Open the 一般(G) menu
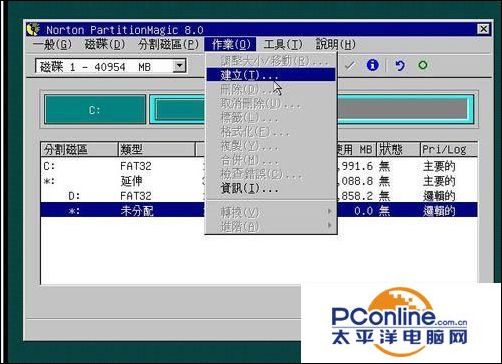Viewport: 502px width, 364px height. pos(52,44)
